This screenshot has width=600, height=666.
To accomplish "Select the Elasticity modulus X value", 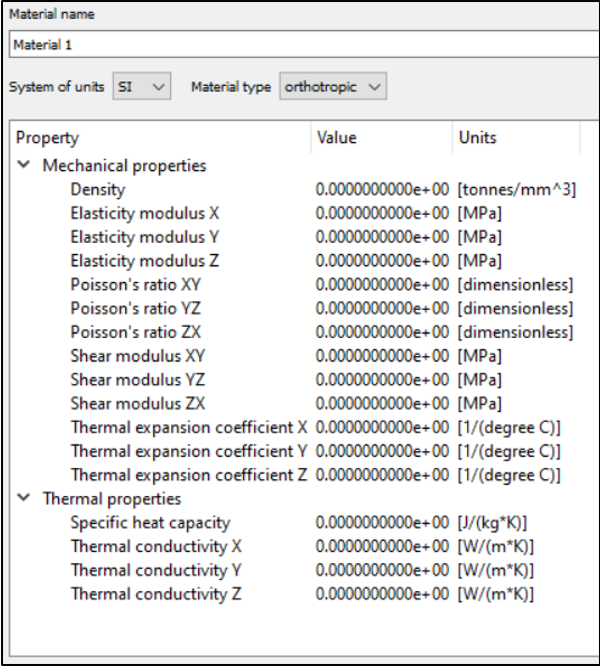I will tap(382, 213).
